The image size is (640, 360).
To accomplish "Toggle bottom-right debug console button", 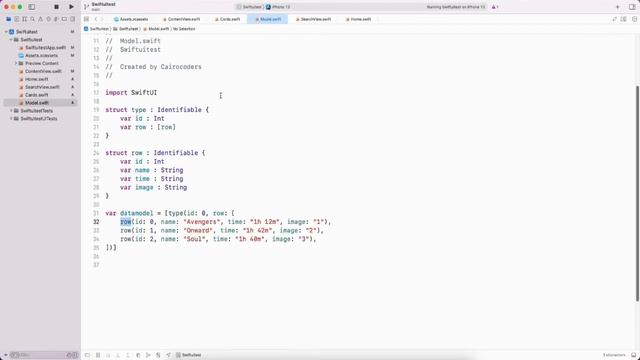I will coord(633,355).
